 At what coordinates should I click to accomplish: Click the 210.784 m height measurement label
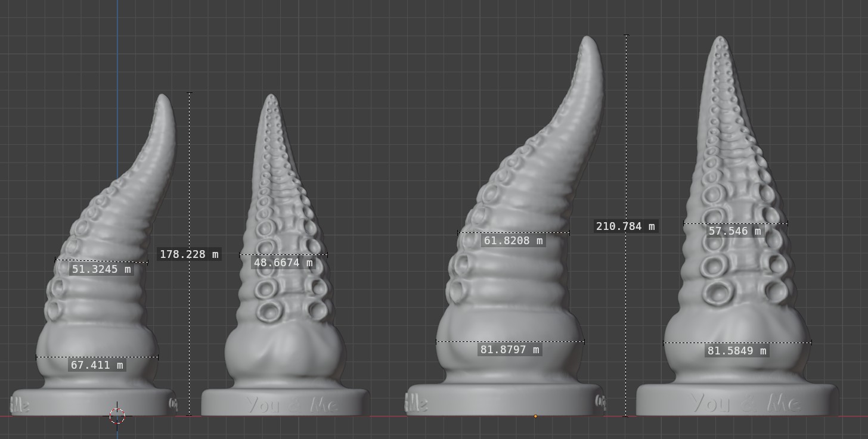coord(625,226)
